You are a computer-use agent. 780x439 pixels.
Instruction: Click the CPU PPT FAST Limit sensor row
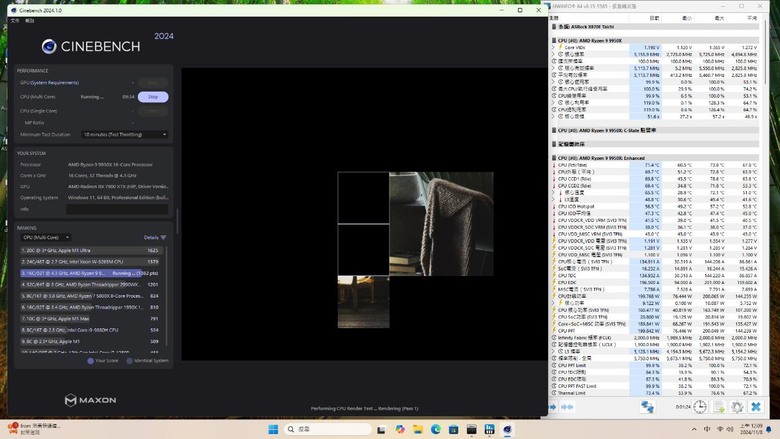655,386
